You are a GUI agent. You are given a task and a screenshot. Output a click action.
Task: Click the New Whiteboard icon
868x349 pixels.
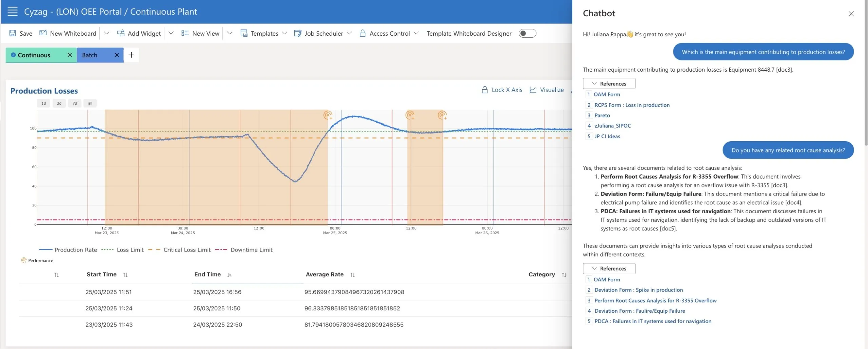[x=43, y=33]
